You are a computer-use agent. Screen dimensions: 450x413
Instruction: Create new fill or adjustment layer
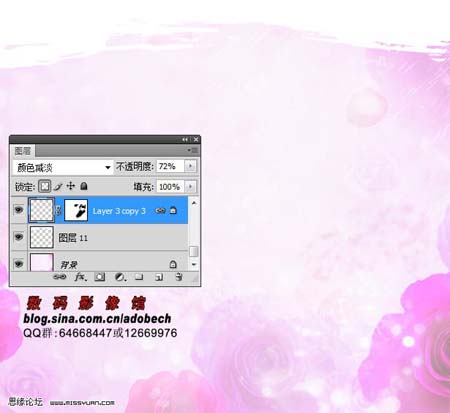(x=120, y=277)
